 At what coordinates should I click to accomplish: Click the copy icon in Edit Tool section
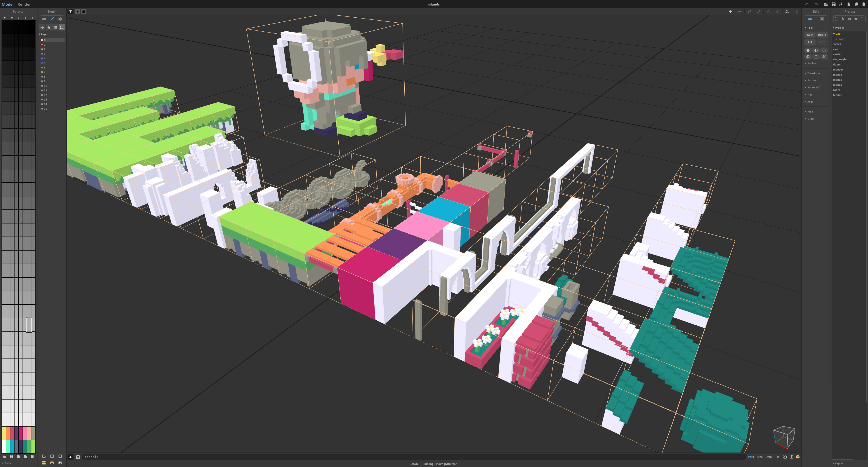[x=808, y=56]
